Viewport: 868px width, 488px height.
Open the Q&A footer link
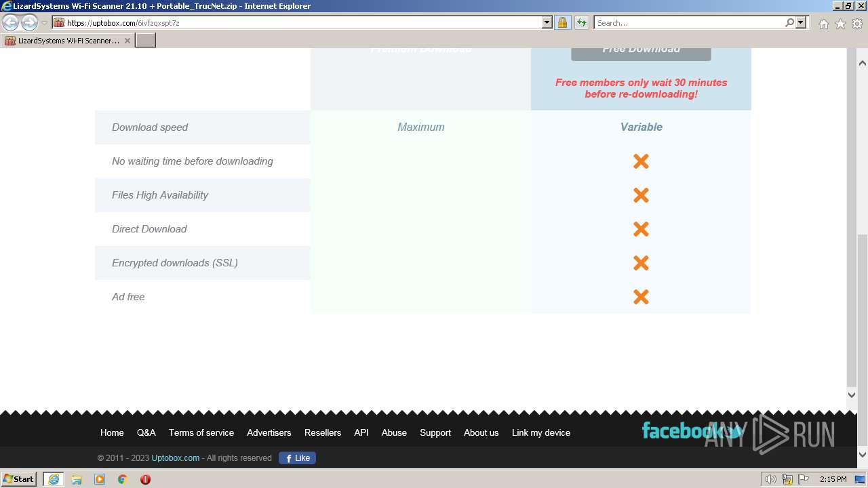(146, 432)
